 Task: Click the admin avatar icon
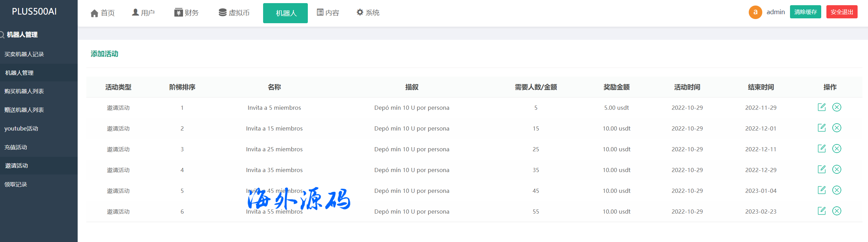click(755, 12)
